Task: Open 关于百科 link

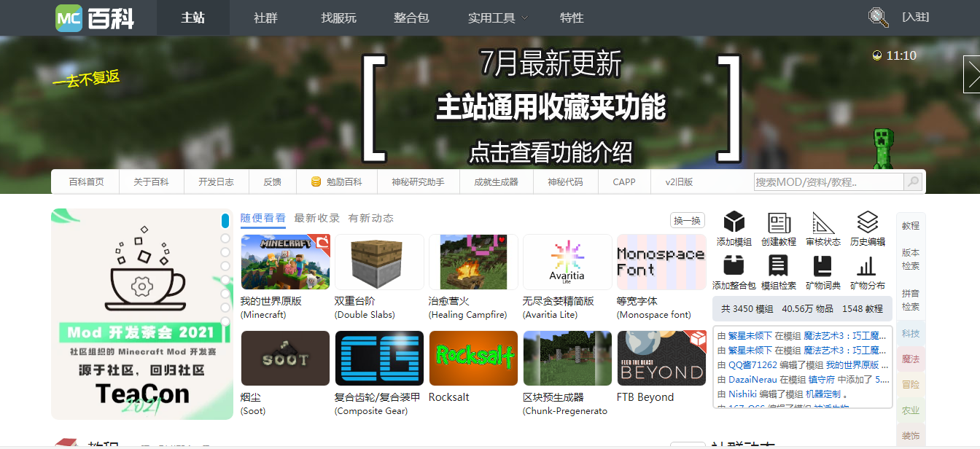Action: tap(151, 181)
